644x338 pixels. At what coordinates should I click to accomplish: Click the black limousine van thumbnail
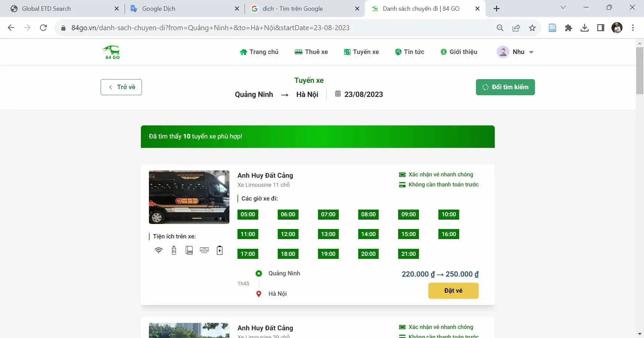tap(189, 197)
